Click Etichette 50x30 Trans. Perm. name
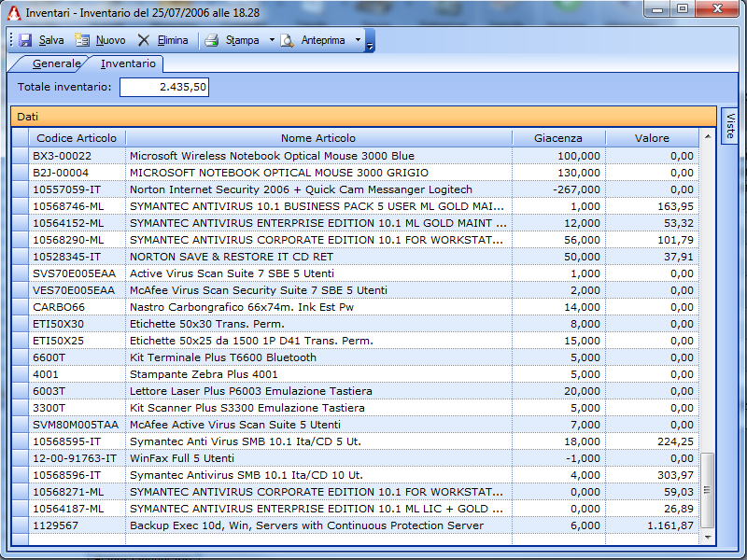 (206, 324)
